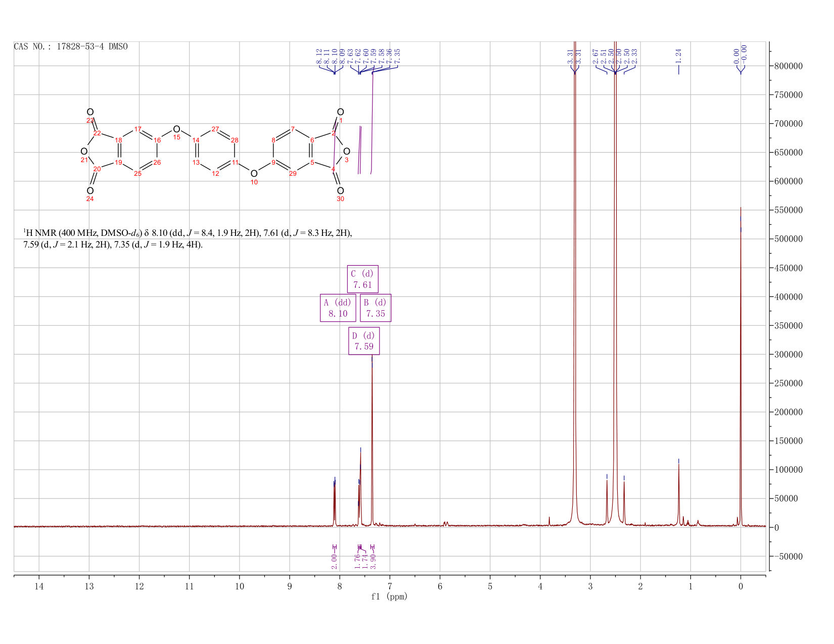
Task: Click the CAS NO. 17828-53-4 DMSO title
Action: click(x=71, y=46)
